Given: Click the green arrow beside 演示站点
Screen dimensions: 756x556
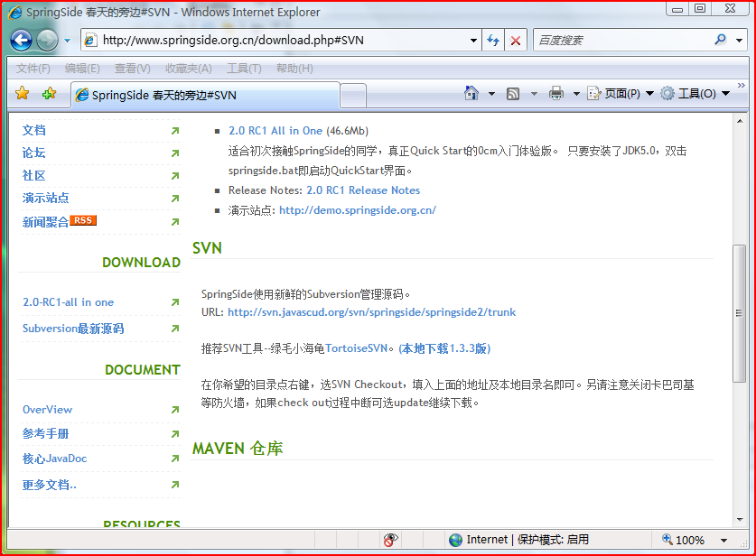Looking at the screenshot, I should [x=175, y=199].
